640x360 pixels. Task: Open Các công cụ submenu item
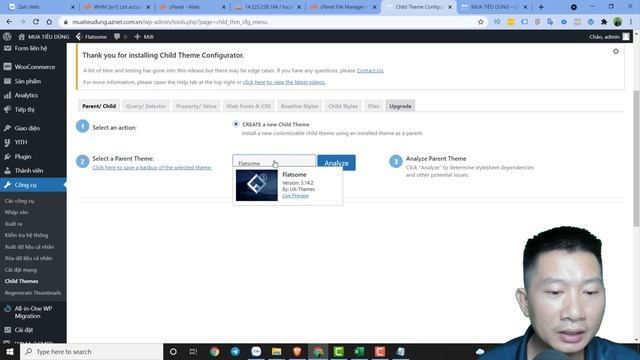tap(19, 201)
